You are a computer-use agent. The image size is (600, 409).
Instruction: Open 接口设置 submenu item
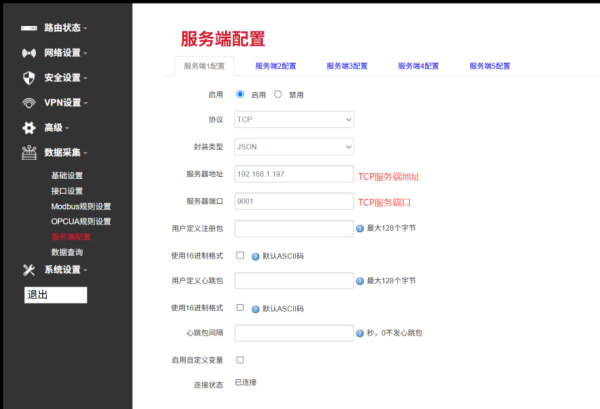(67, 191)
